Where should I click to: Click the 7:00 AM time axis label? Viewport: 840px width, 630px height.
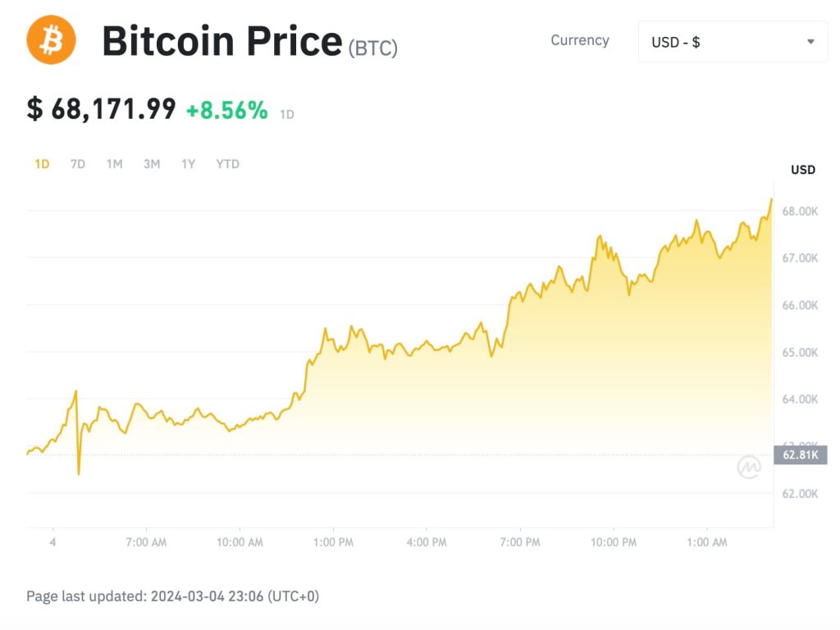click(x=148, y=542)
